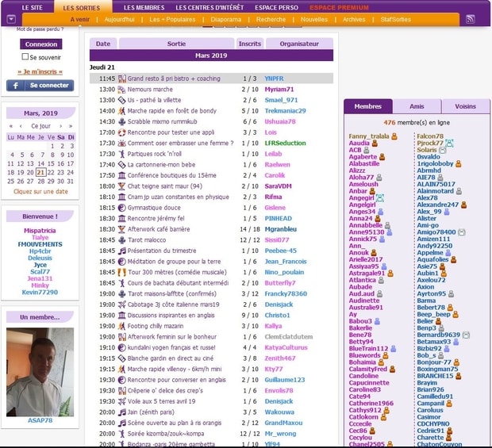Click the clubs icon beside Scrabble mixmo rummikub

coord(121,121)
